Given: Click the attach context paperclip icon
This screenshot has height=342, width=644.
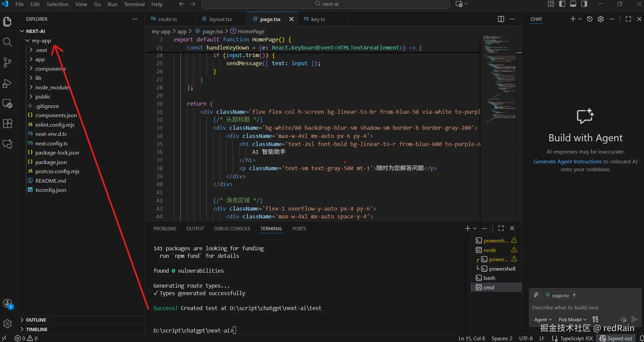Looking at the screenshot, I should (x=536, y=295).
